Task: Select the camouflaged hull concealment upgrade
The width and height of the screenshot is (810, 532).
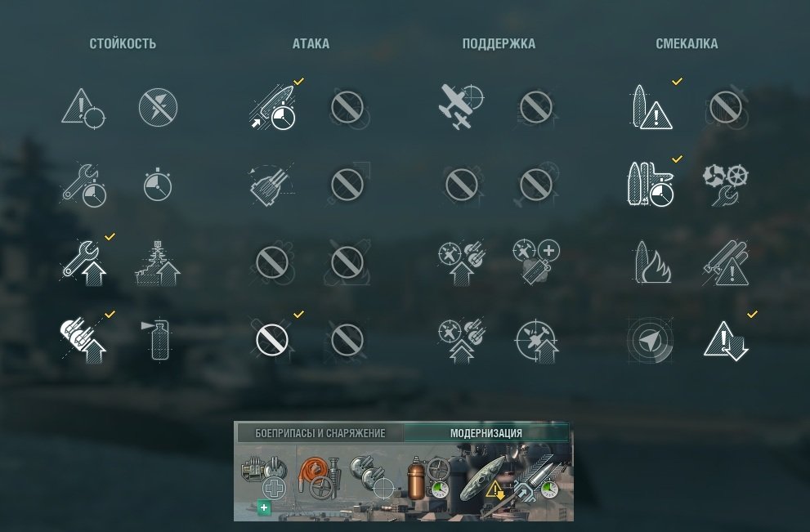Action: 482,478
